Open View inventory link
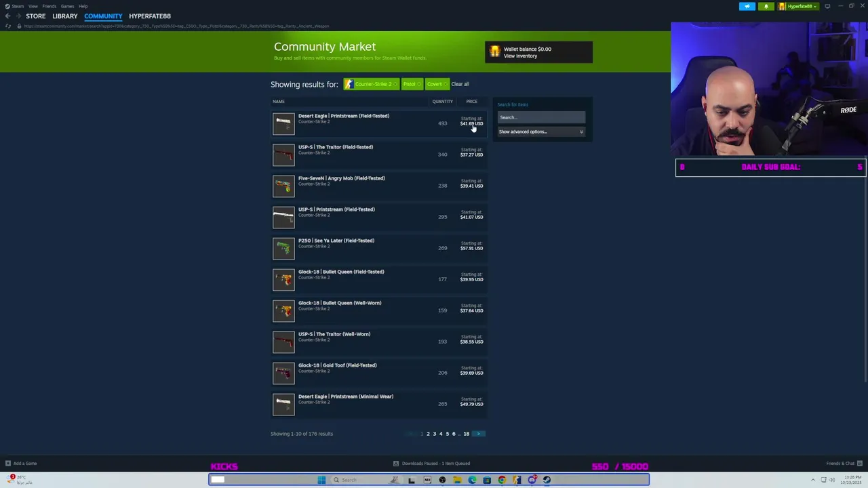The width and height of the screenshot is (868, 488). click(520, 56)
